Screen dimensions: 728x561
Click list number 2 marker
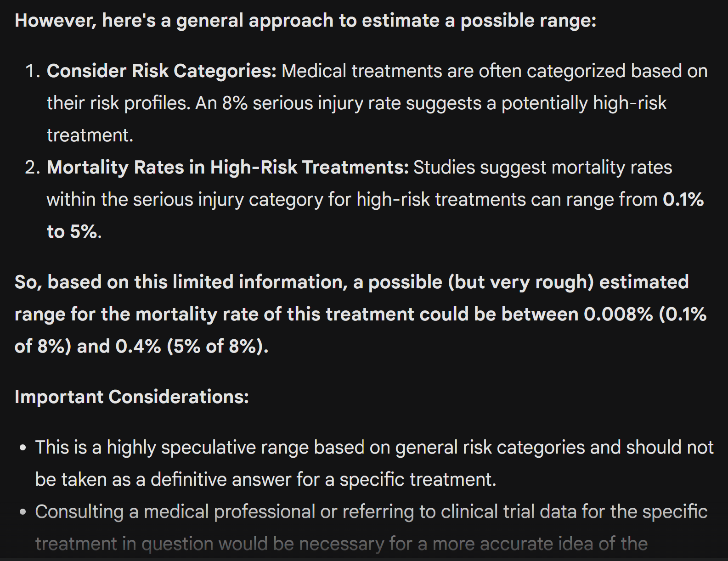[x=33, y=168]
